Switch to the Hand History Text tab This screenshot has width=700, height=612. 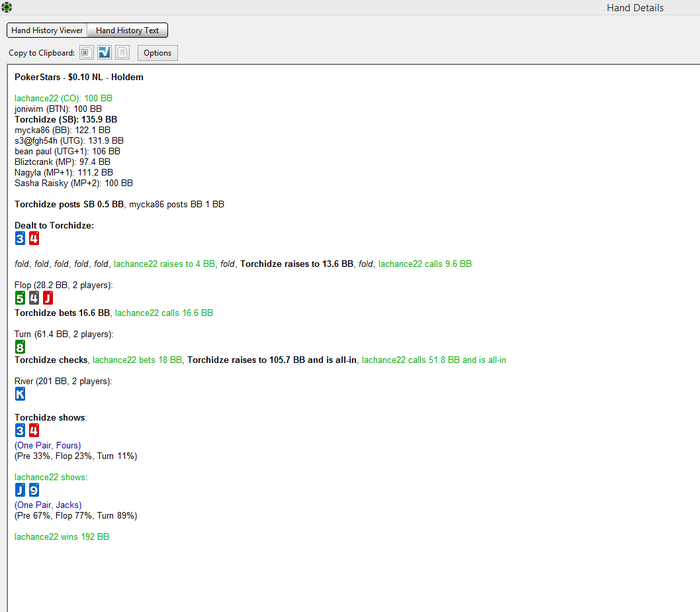pos(127,30)
